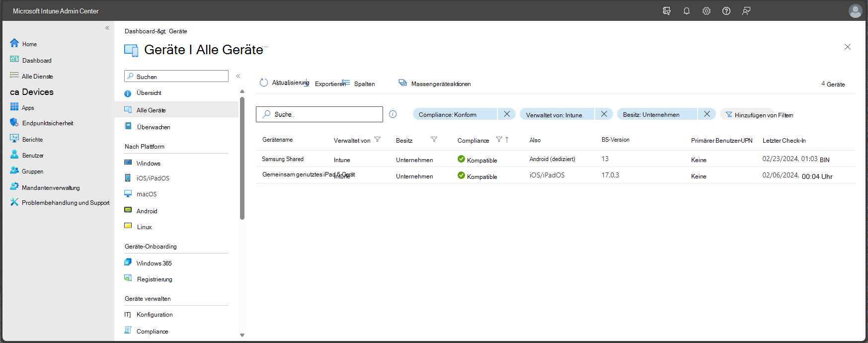Click the help question mark icon
The height and width of the screenshot is (343, 868).
click(726, 11)
